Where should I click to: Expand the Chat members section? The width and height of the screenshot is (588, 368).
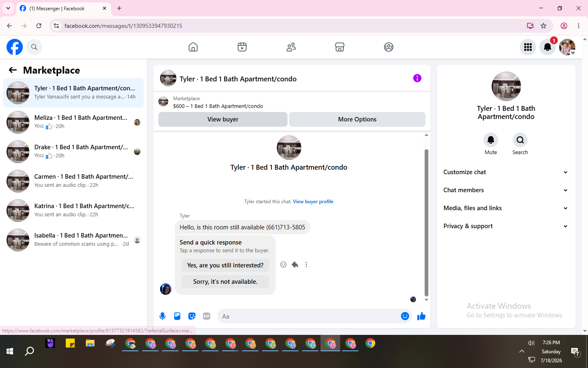506,190
